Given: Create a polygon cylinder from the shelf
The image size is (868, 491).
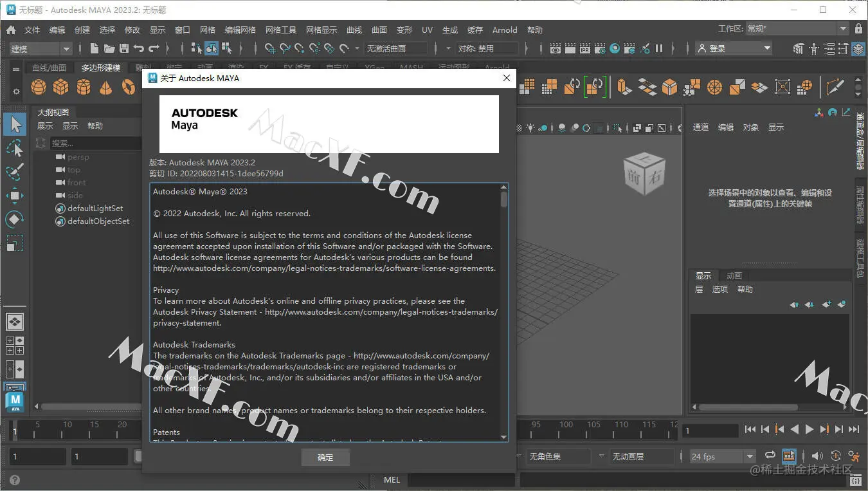Looking at the screenshot, I should (x=84, y=86).
